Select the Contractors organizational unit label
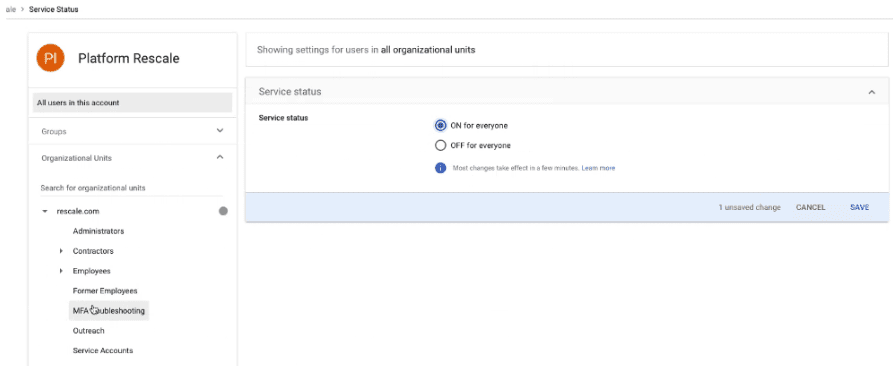Image resolution: width=893 pixels, height=366 pixels. tap(93, 251)
